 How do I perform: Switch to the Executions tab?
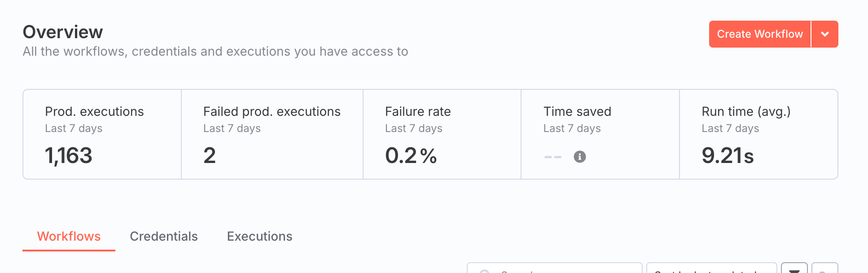click(260, 236)
